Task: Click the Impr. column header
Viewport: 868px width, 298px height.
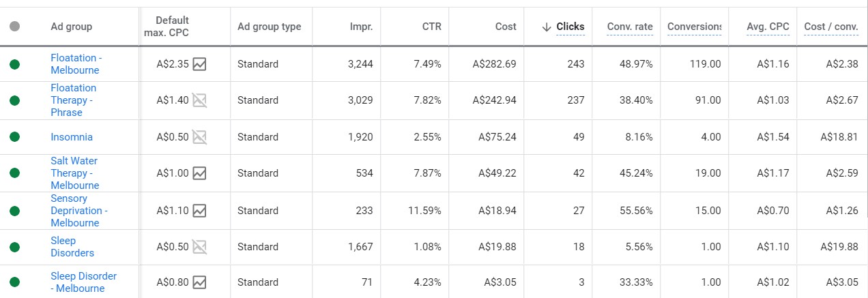Action: 361,27
